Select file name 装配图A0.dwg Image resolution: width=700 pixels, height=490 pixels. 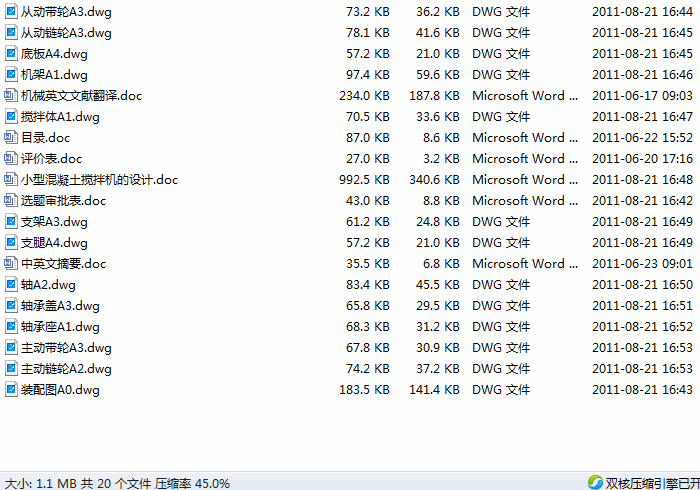click(x=60, y=389)
